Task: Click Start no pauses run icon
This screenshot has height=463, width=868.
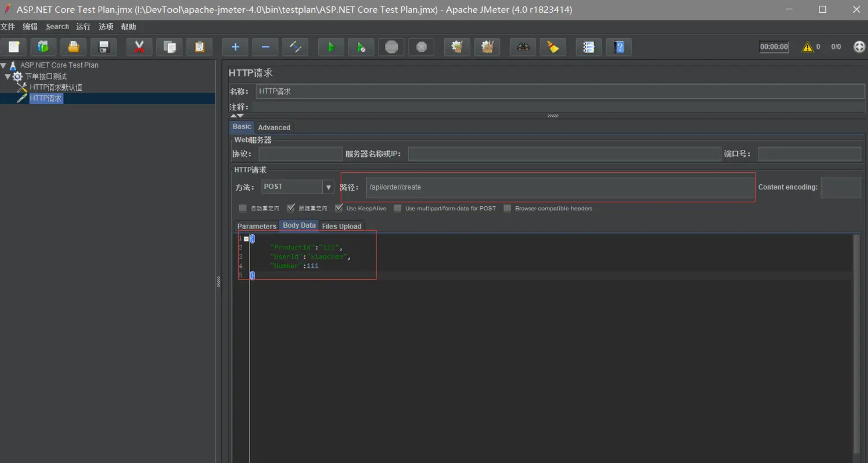Action: (x=361, y=47)
